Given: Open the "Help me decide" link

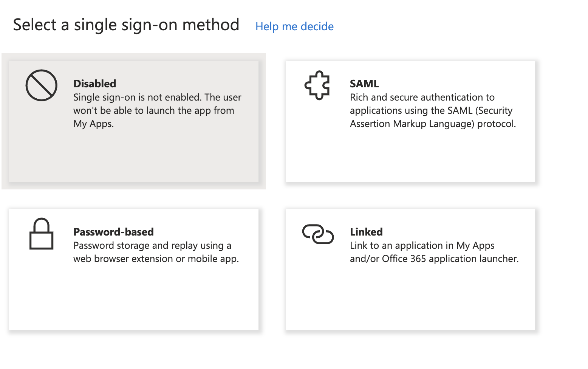Looking at the screenshot, I should point(294,26).
